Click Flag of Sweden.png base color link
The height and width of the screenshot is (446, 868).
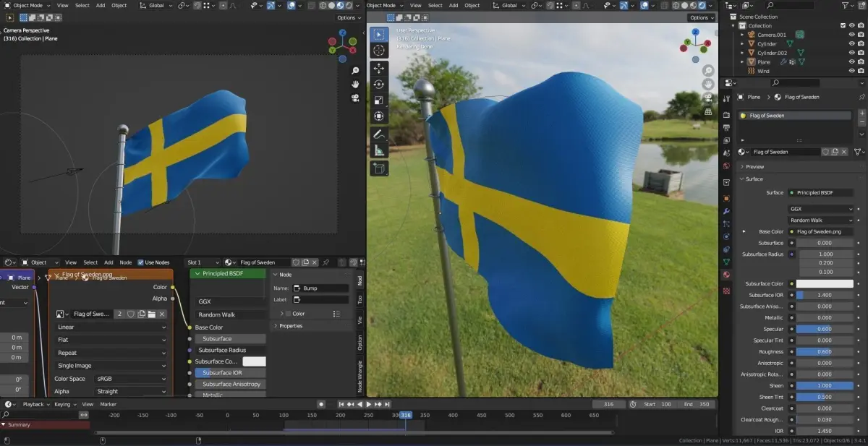coord(821,231)
